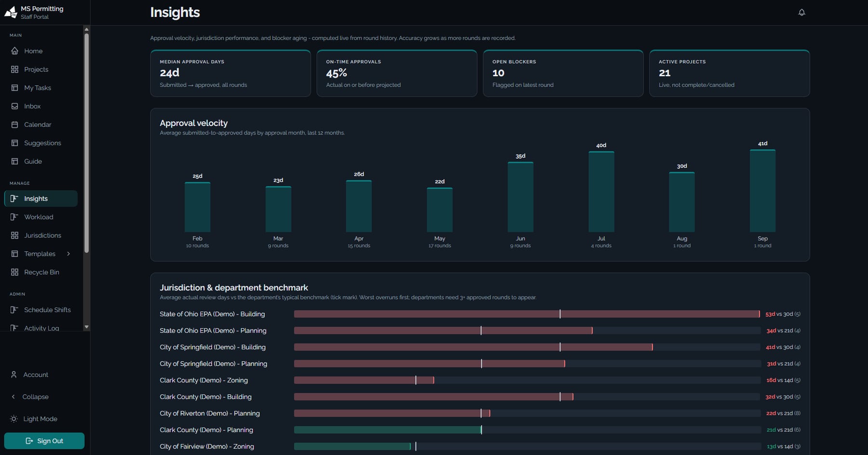Click the Guide icon
Viewport: 868px width, 455px height.
(14, 161)
